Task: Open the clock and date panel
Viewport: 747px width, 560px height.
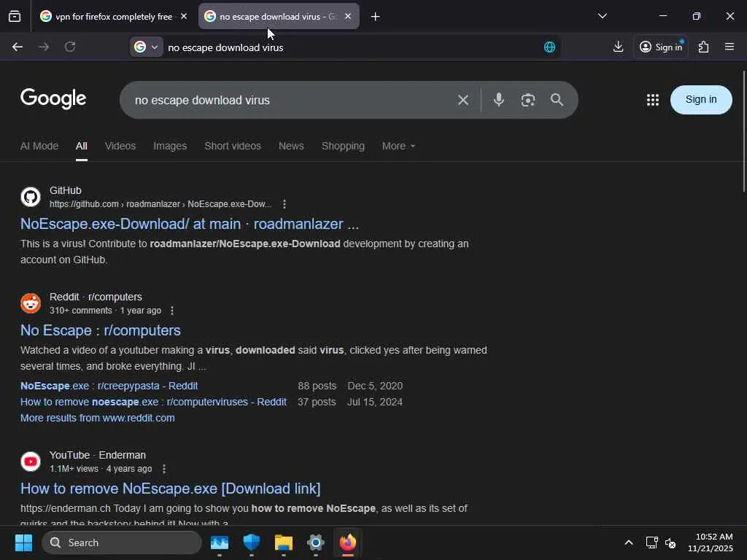Action: 711,542
